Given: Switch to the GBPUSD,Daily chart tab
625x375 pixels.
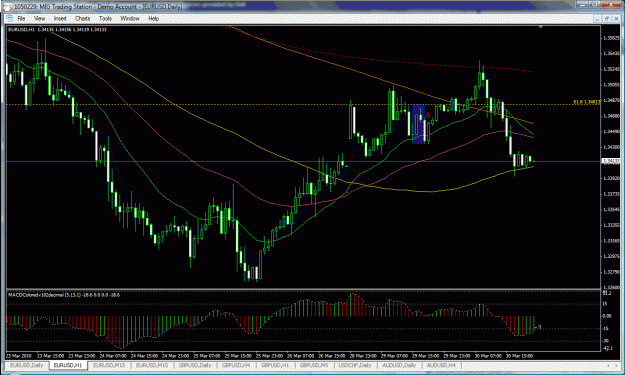Looking at the screenshot, I should pos(195,365).
